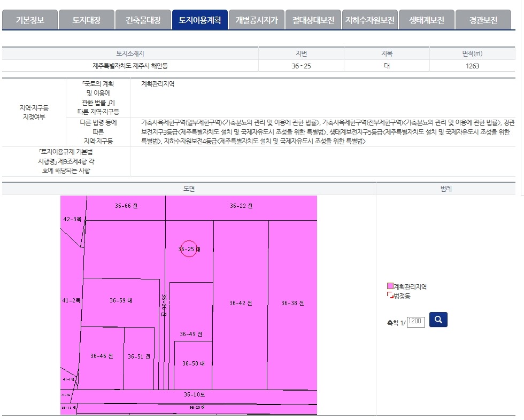The width and height of the screenshot is (524, 420).
Task: Click parcel 36-50 대 on the map
Action: pyautogui.click(x=194, y=363)
